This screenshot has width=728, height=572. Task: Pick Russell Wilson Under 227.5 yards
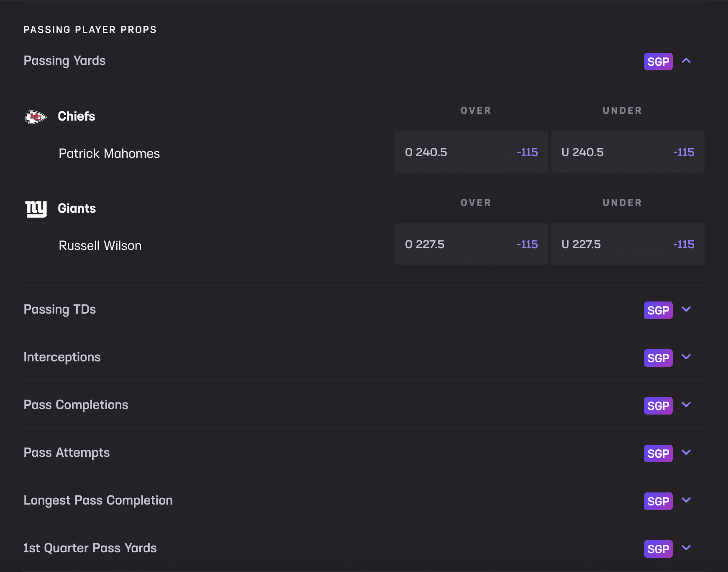click(x=628, y=244)
